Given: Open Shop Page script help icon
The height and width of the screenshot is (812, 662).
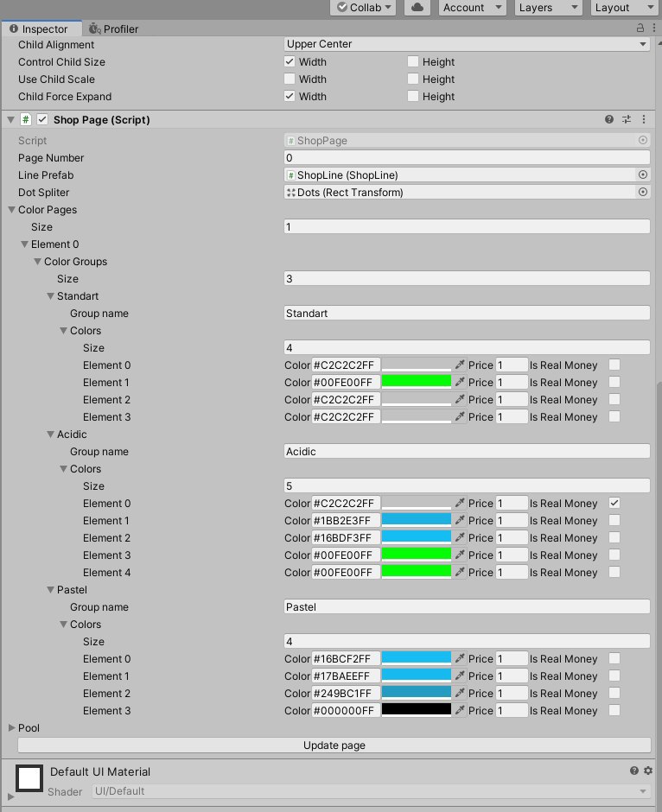Looking at the screenshot, I should pos(609,119).
